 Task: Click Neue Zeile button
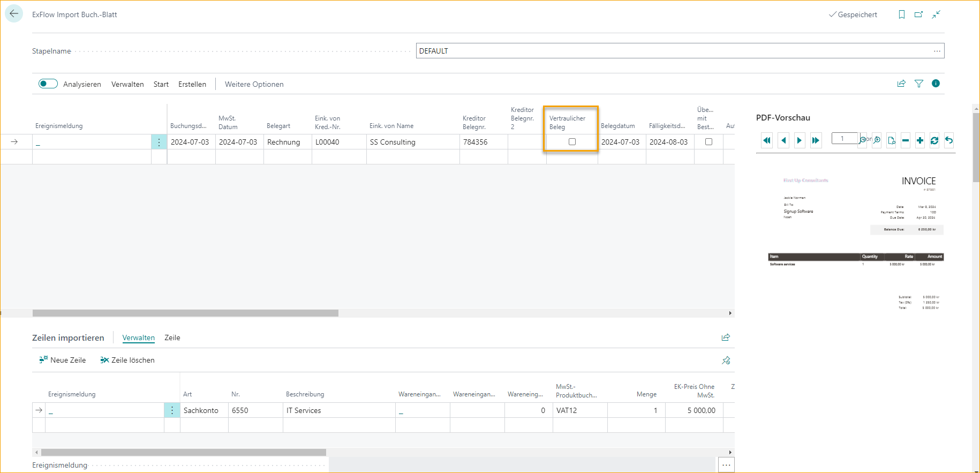(x=63, y=360)
